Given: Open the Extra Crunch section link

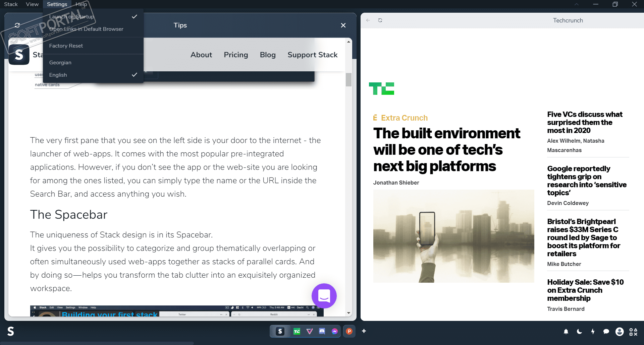Looking at the screenshot, I should [400, 118].
